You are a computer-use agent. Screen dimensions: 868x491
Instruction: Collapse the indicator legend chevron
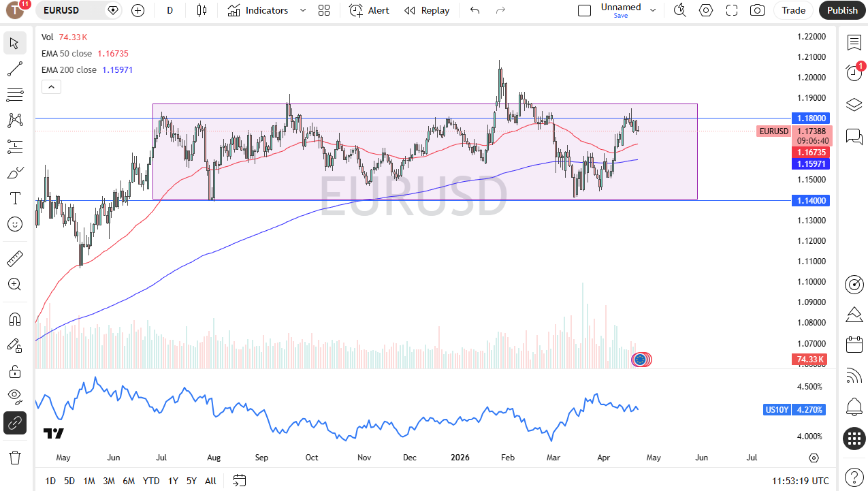click(x=52, y=86)
